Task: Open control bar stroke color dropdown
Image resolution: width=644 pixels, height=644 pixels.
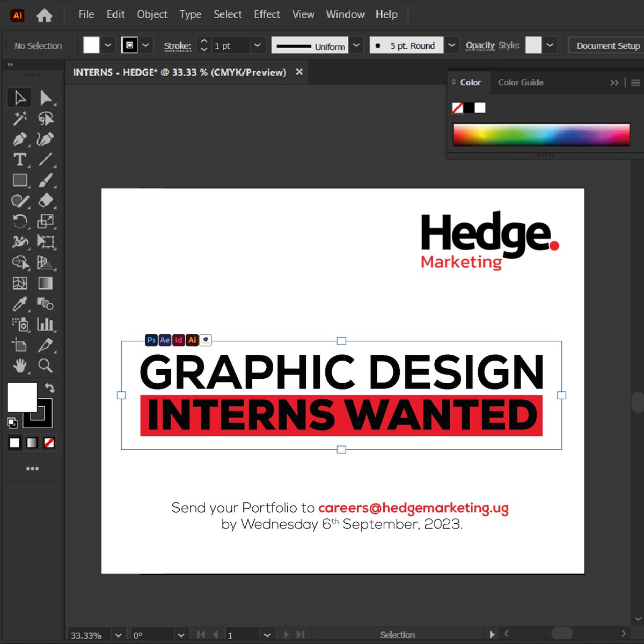Action: [145, 46]
